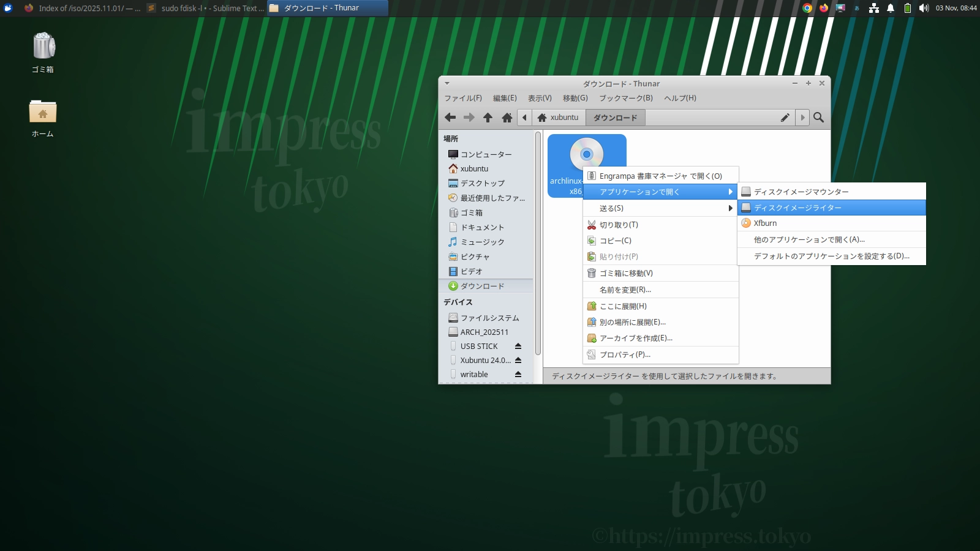Open the network connection icon in panel

click(874, 8)
